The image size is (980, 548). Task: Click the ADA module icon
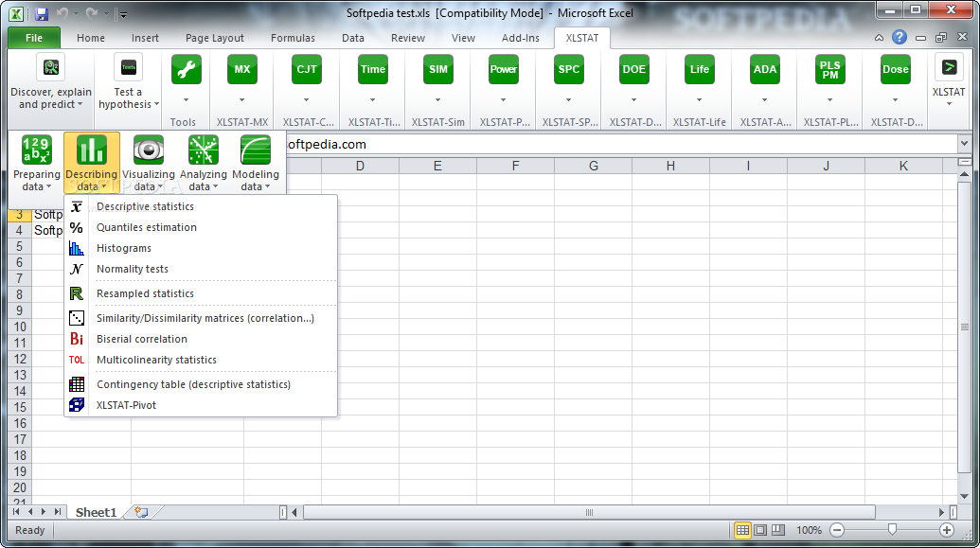click(765, 69)
